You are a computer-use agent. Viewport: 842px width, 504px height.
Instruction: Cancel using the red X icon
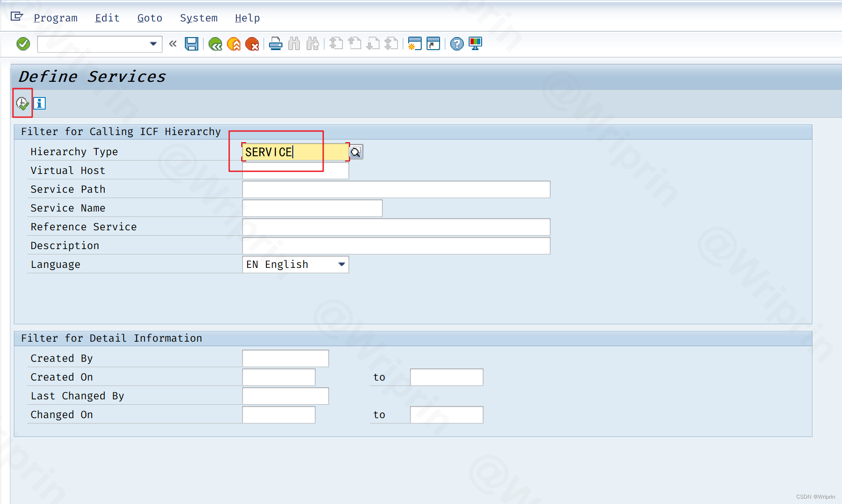coord(253,43)
